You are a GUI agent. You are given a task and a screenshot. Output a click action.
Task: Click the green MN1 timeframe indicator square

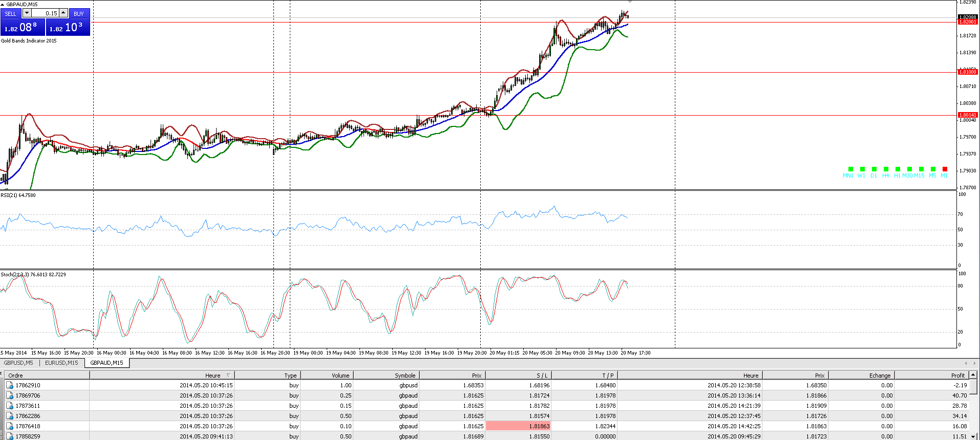(850, 169)
